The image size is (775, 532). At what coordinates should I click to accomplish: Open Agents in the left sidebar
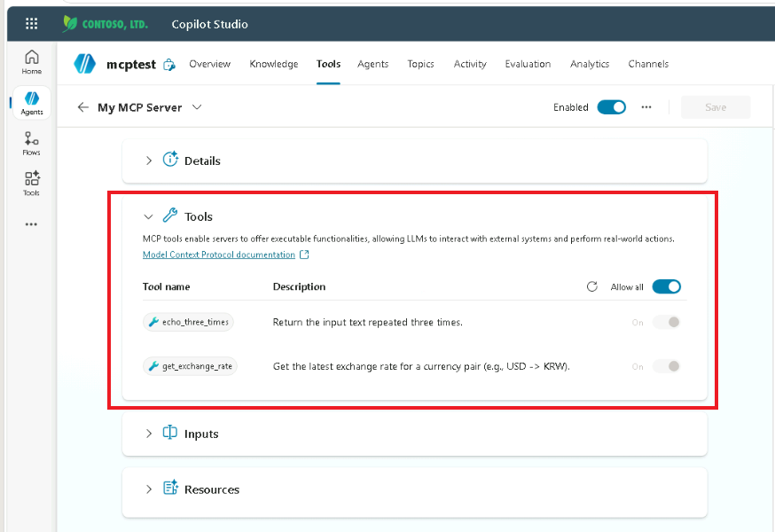pyautogui.click(x=32, y=103)
